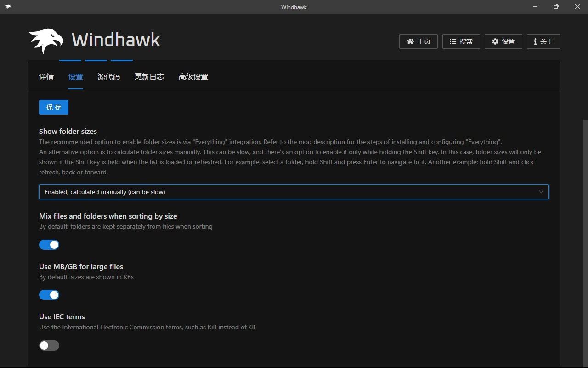This screenshot has height=368, width=588.
Task: Click the Windhawk eagle logo
Action: coord(46,40)
